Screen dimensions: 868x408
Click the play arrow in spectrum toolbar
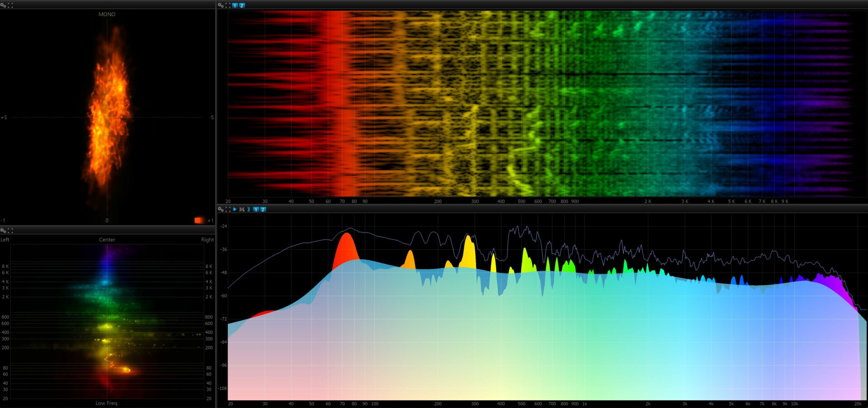click(235, 209)
